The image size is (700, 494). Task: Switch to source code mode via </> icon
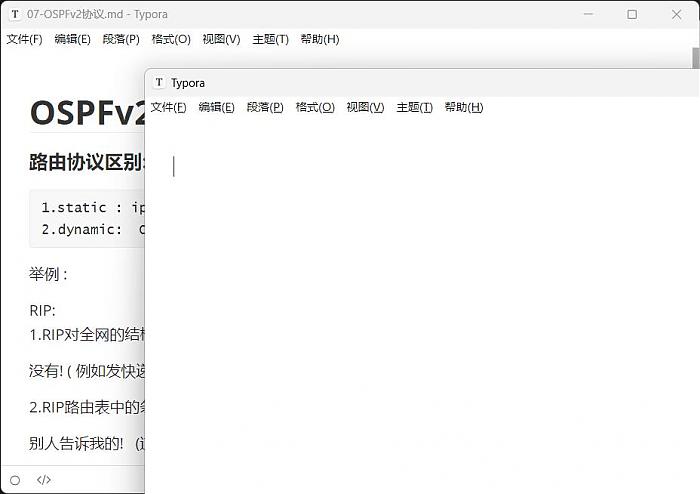(x=44, y=480)
